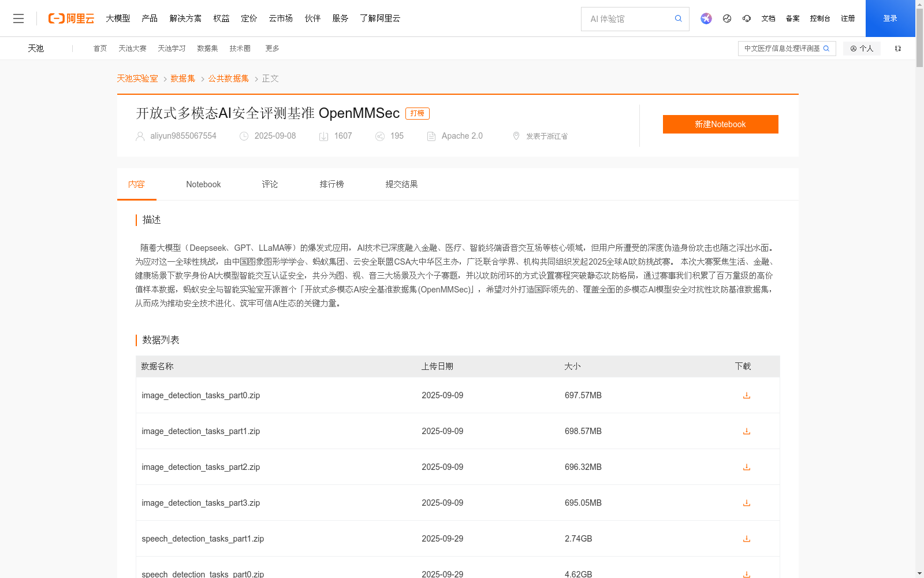Click the translate icon right of the search area
Screen dimensions: 924x578
pyautogui.click(x=897, y=49)
